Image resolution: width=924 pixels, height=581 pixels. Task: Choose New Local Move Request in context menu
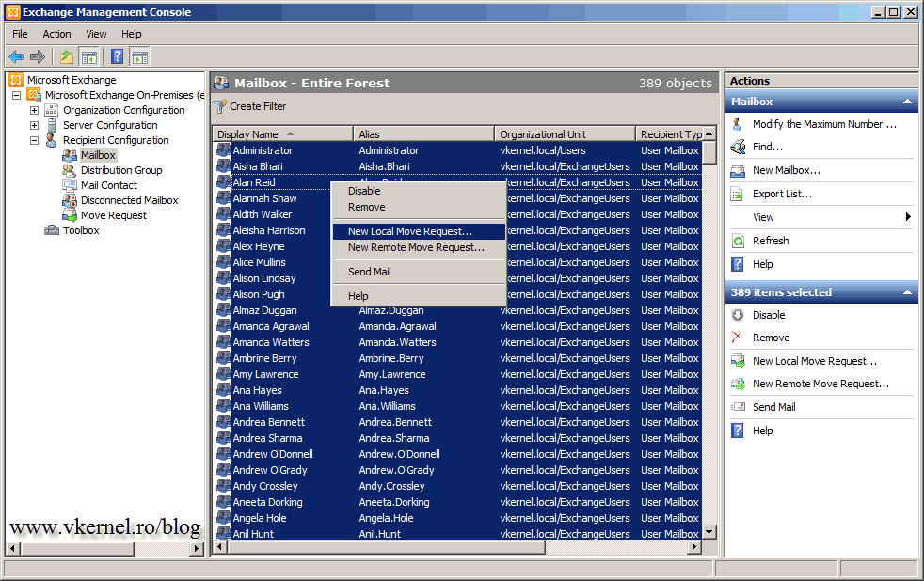coord(419,231)
